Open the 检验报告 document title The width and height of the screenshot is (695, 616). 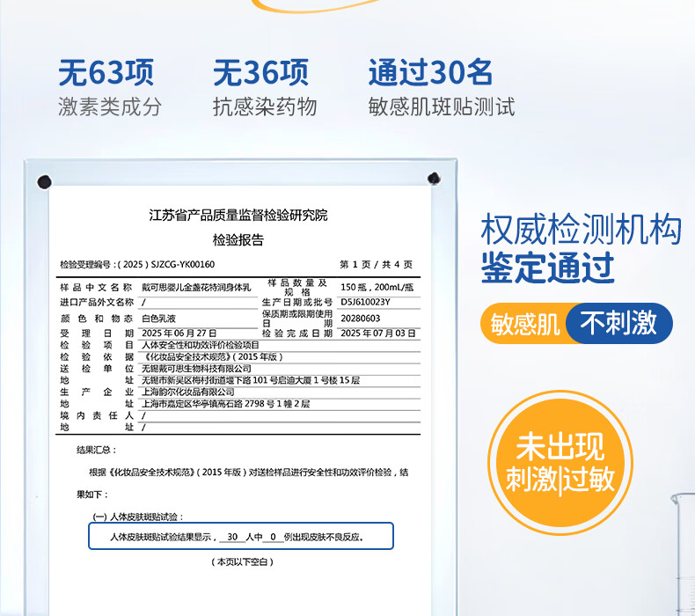coord(238,239)
